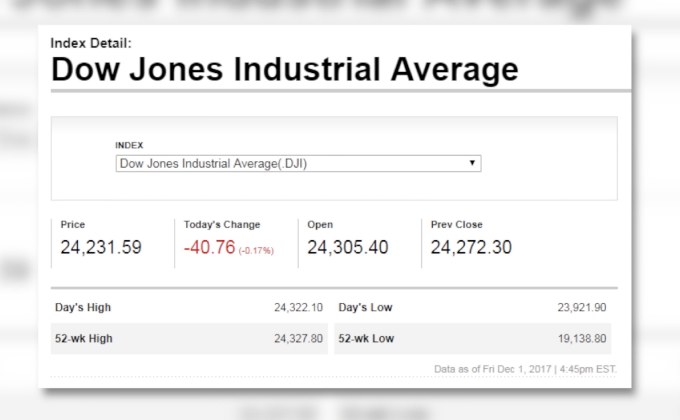Click the Data as of Dec 1, 2017 timestamp
Image resolution: width=680 pixels, height=420 pixels.
[x=525, y=369]
